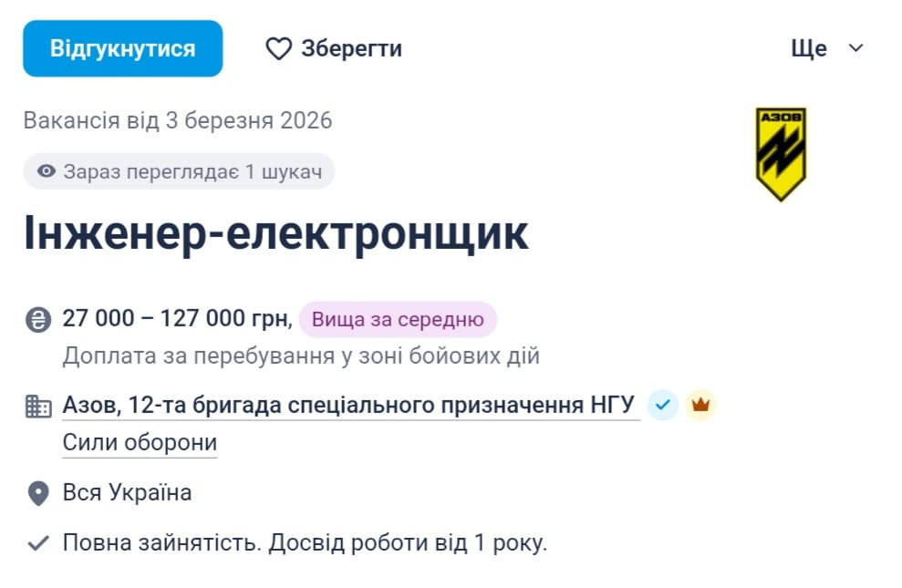Click the eye icon showing viewers count
This screenshot has height=588, width=902.
47,171
